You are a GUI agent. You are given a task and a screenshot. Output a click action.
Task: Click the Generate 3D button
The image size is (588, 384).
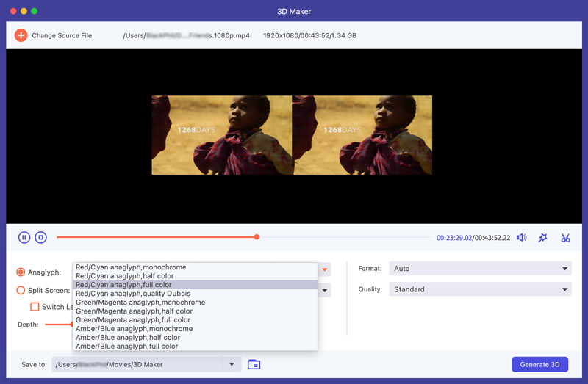(540, 364)
